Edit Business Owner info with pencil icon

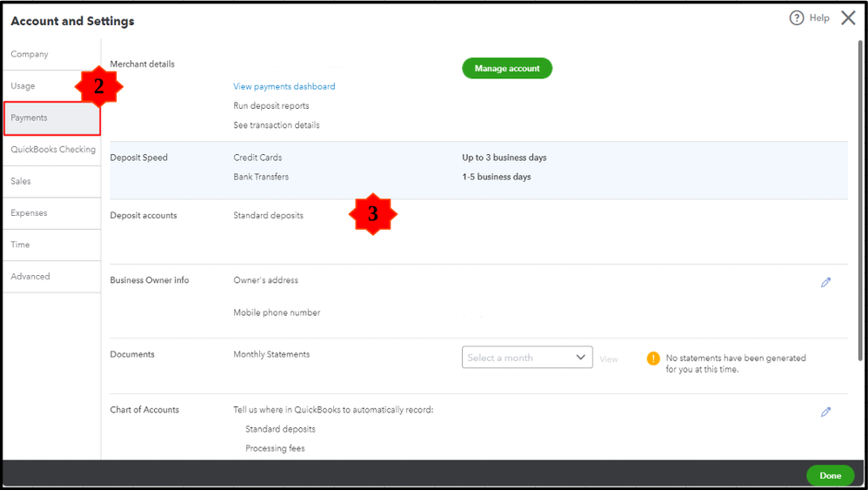pos(825,282)
